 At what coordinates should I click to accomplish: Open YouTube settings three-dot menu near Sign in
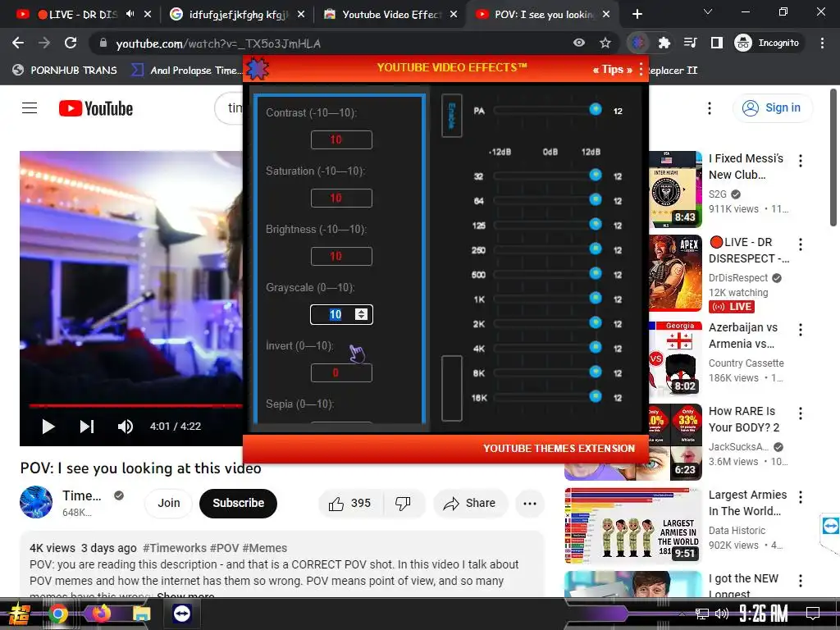click(x=710, y=108)
